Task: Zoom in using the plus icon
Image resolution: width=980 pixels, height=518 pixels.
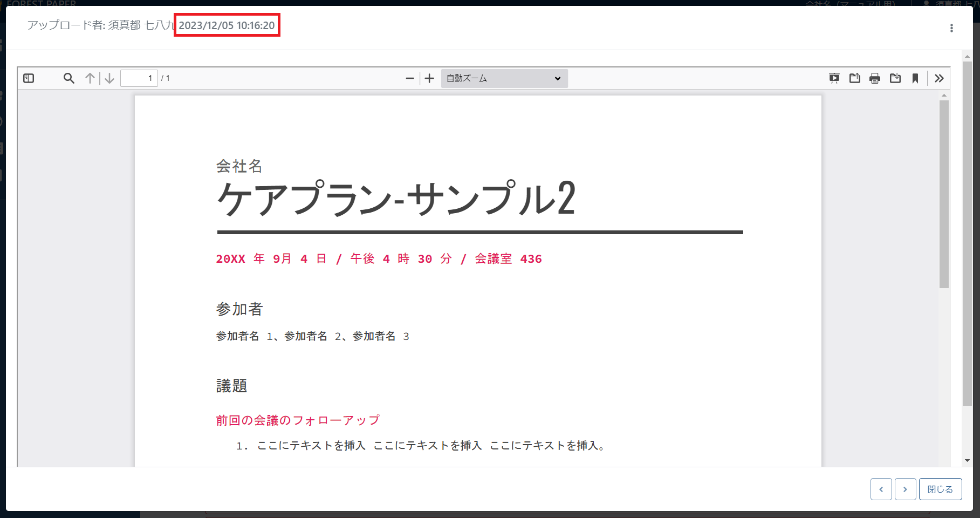Action: click(x=429, y=78)
